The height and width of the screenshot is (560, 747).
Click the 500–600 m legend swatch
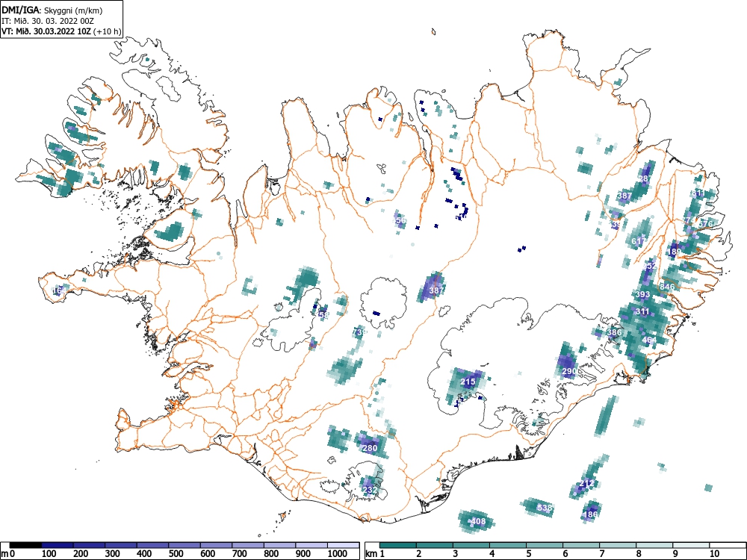[185, 545]
